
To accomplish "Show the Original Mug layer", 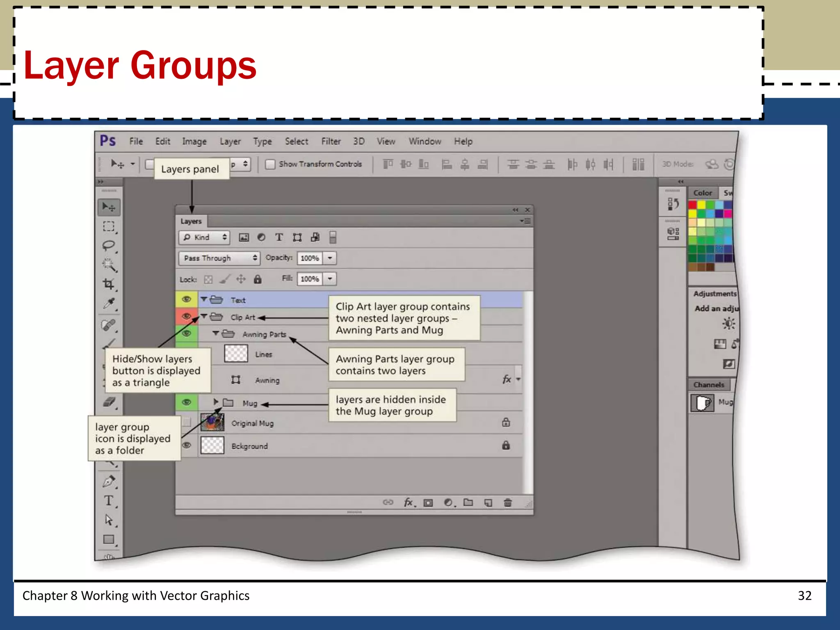I will [187, 422].
